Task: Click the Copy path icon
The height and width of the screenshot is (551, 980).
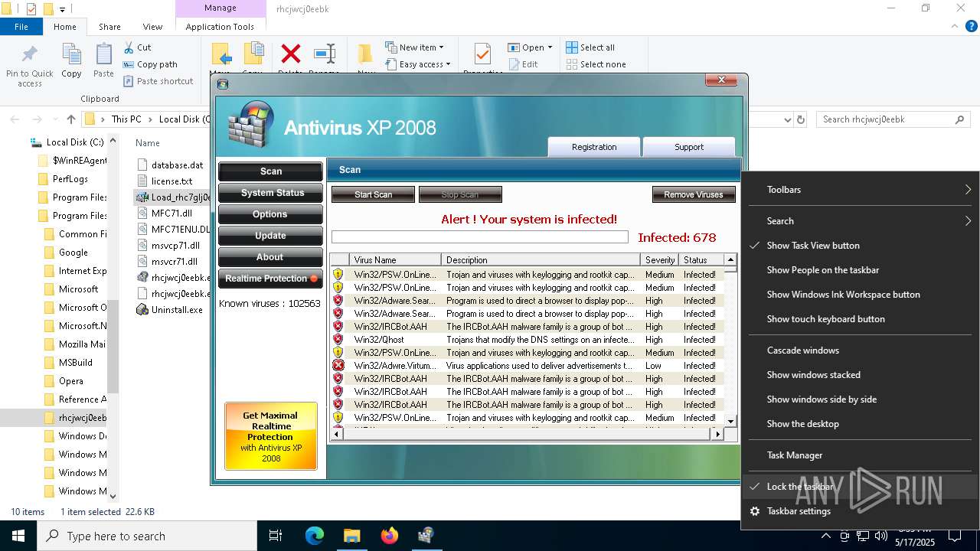Action: pos(128,64)
